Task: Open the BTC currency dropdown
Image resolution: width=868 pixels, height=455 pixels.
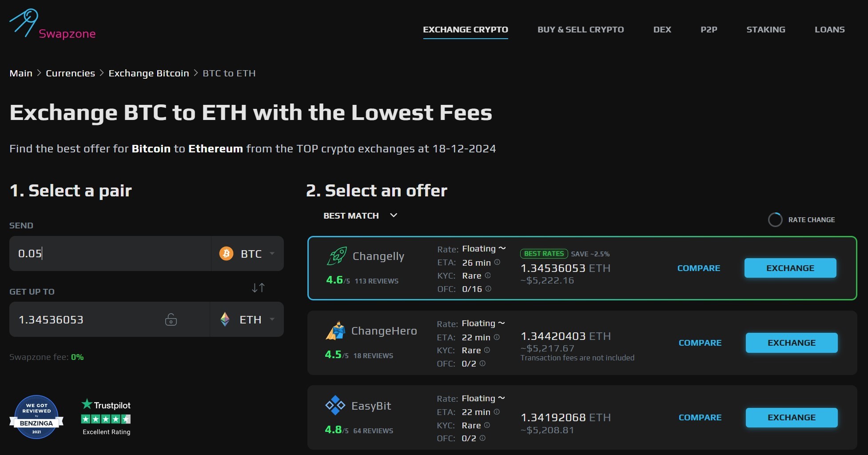Action: (247, 254)
